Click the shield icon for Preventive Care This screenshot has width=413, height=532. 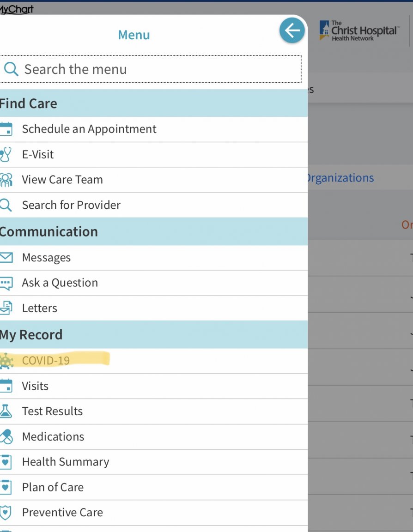[6, 513]
